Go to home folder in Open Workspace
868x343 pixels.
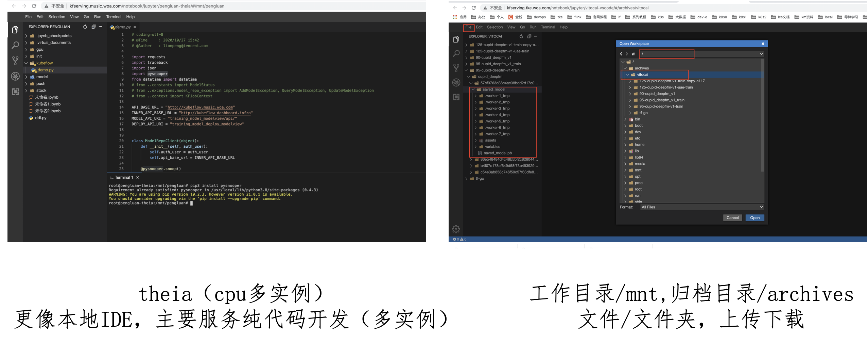click(x=633, y=54)
